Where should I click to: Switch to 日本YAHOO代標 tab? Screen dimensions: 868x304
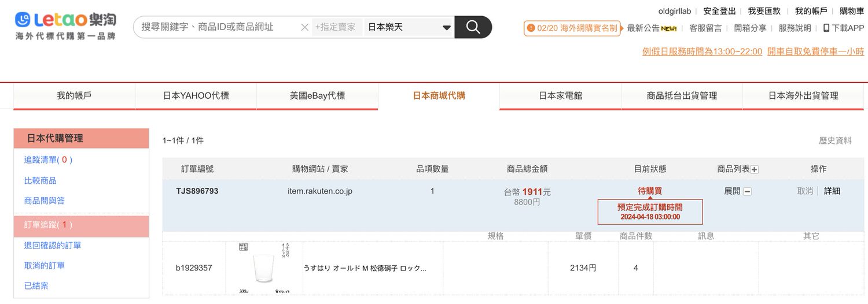point(196,96)
